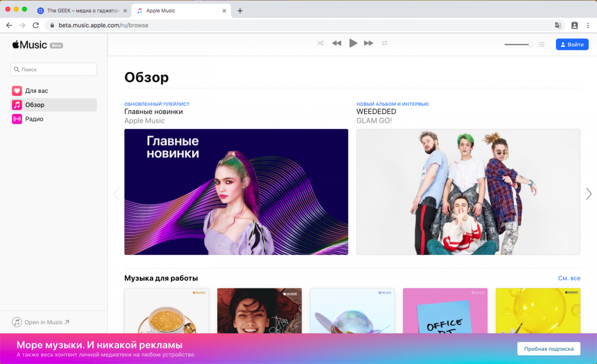597x364 pixels.
Task: Open the Chrome three-dot menu
Action: pyautogui.click(x=588, y=25)
